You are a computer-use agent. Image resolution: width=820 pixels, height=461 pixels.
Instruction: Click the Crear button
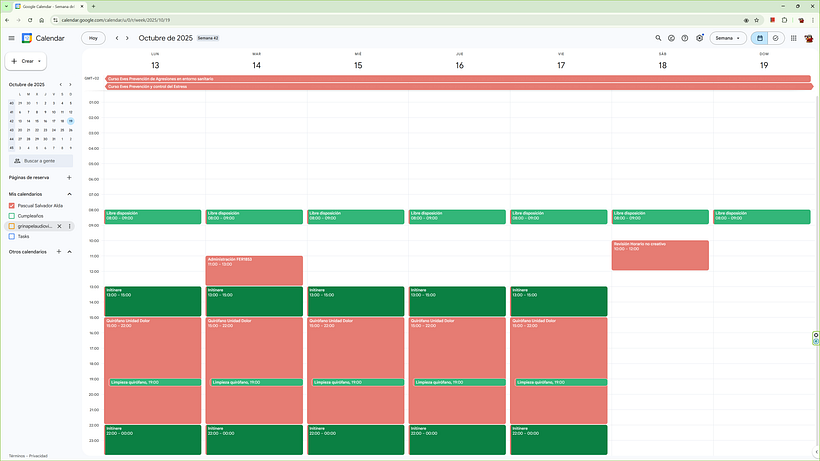point(26,61)
